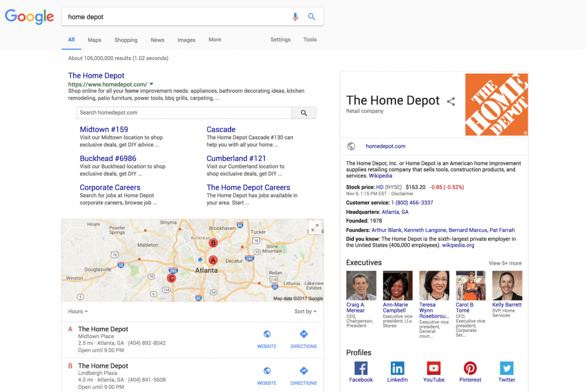586x392 pixels.
Task: Open the Midtown #159 sitelink
Action: pos(104,129)
